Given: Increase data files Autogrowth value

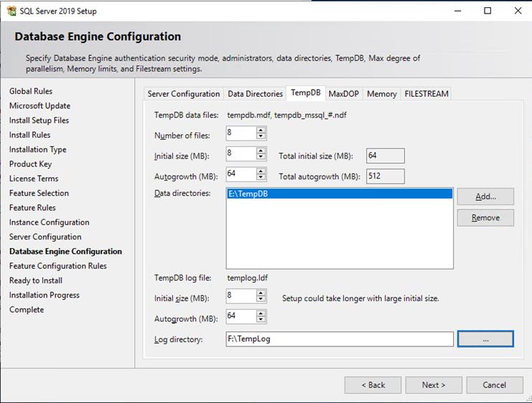Looking at the screenshot, I should (261, 171).
